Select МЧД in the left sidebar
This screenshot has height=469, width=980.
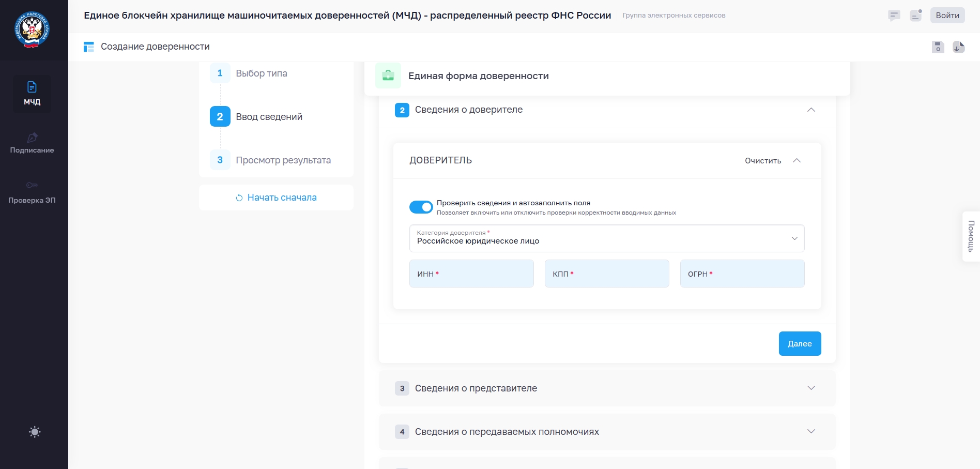(x=32, y=94)
